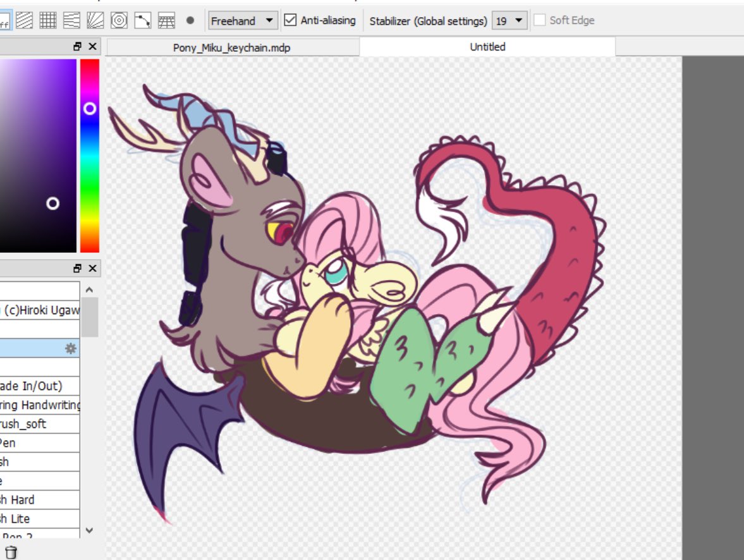Close the color panel
This screenshot has height=560, width=744.
[x=92, y=47]
